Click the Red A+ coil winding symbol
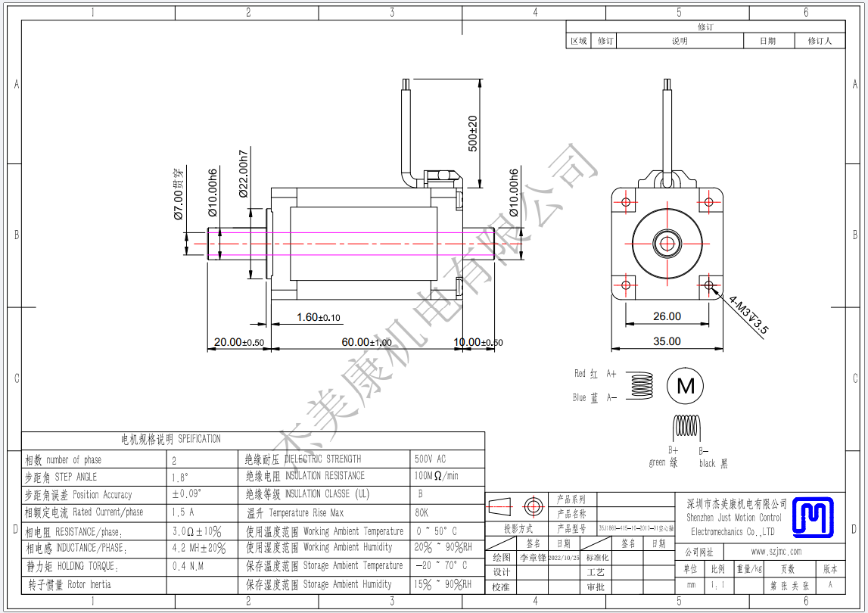Screen dimensions: 868x613 coord(642,385)
